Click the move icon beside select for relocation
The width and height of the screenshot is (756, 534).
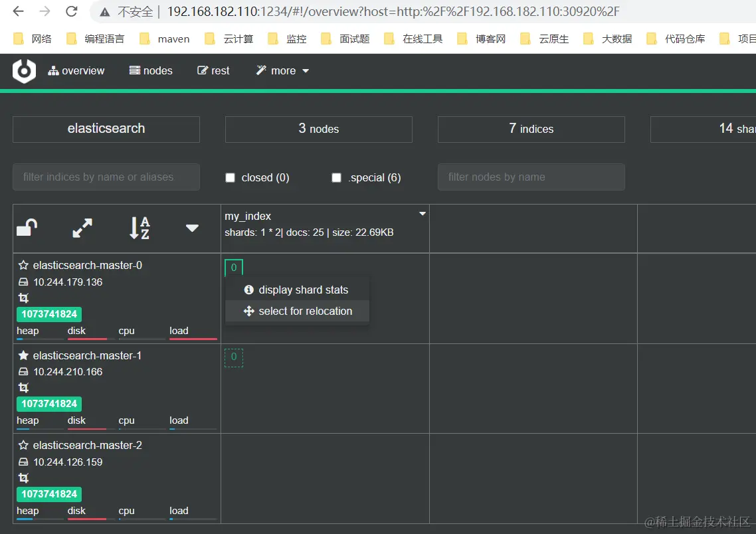tap(249, 311)
